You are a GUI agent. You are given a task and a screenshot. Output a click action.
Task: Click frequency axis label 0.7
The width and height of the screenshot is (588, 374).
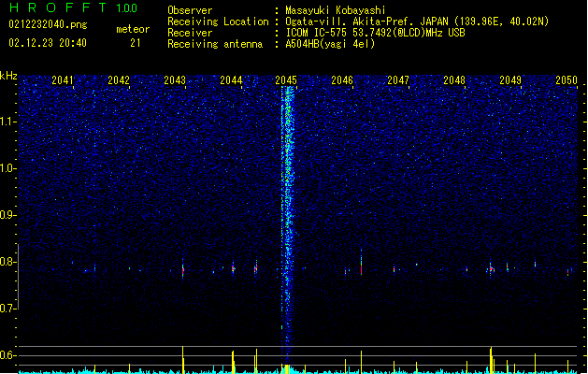(7, 309)
